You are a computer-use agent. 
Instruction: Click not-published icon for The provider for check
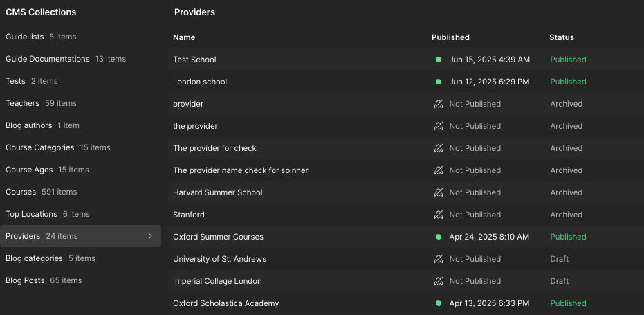point(439,148)
